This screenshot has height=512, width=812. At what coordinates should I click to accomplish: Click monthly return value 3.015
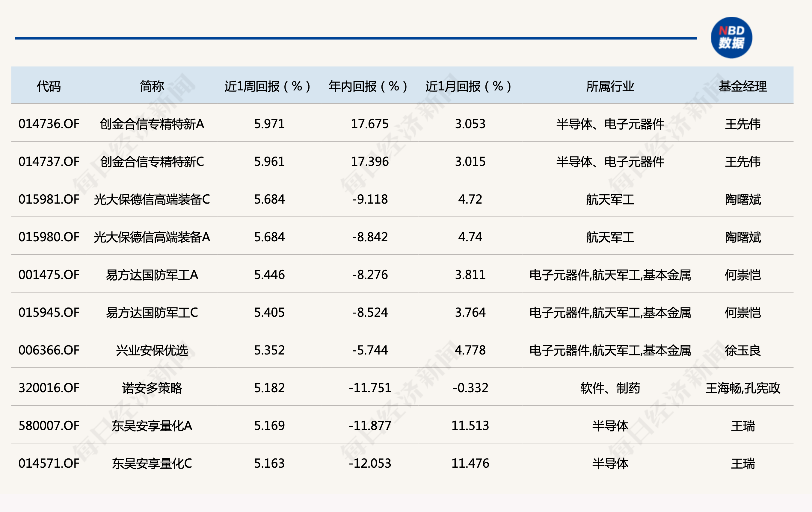(x=470, y=161)
